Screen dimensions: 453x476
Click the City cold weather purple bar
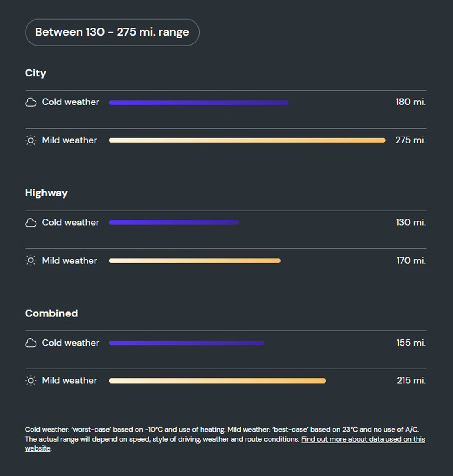(198, 102)
